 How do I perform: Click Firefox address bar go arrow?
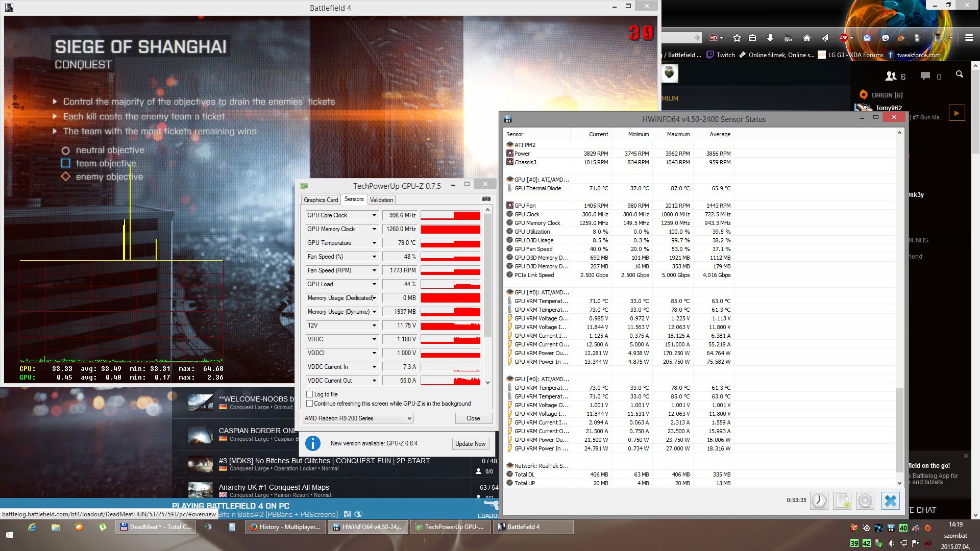click(x=697, y=38)
